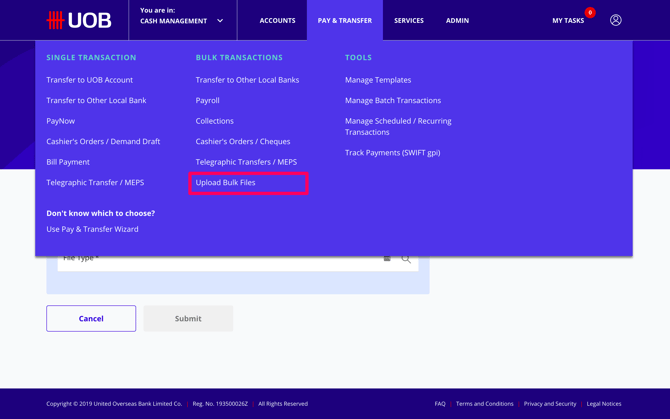Image resolution: width=670 pixels, height=419 pixels.
Task: Open Cashier's Orders / Demand Draft
Action: point(103,141)
